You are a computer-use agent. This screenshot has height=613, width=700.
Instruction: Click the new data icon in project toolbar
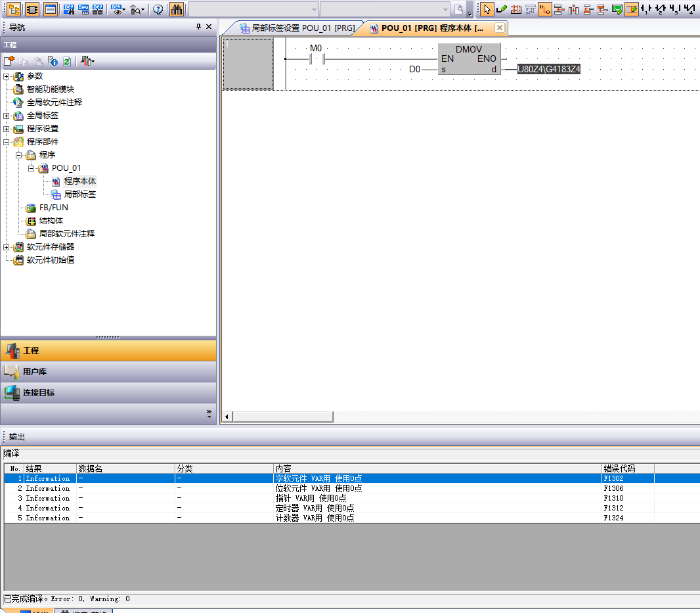[x=9, y=61]
